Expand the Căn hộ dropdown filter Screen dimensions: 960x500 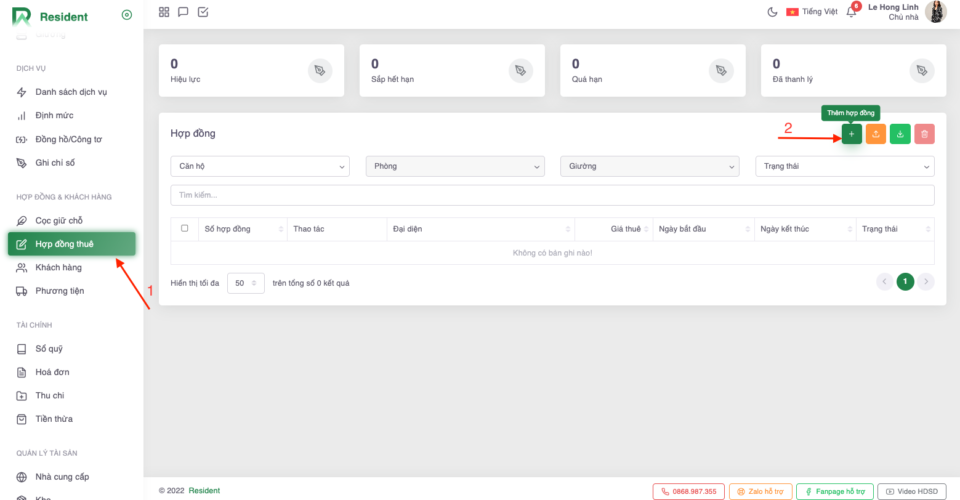click(260, 166)
